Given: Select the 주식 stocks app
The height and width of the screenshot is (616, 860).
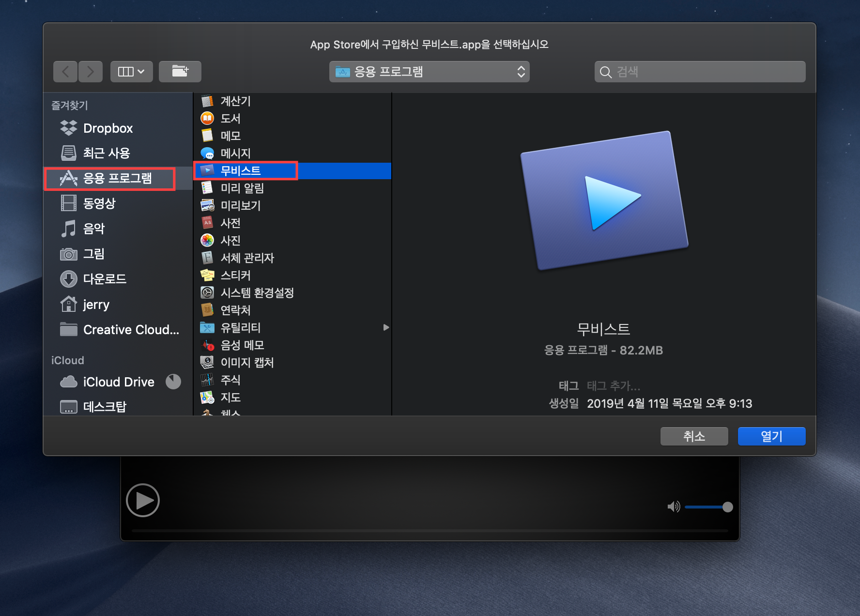Looking at the screenshot, I should pos(292,380).
